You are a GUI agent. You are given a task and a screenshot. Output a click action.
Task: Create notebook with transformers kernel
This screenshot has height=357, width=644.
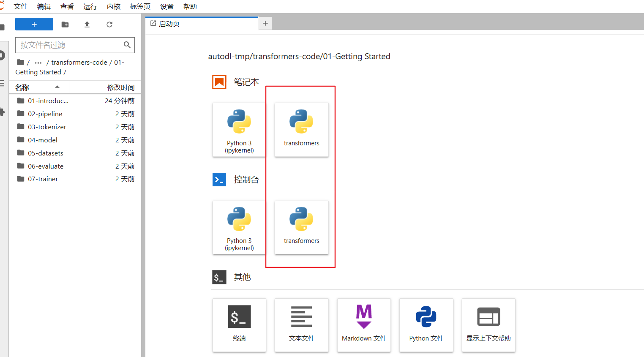point(302,130)
